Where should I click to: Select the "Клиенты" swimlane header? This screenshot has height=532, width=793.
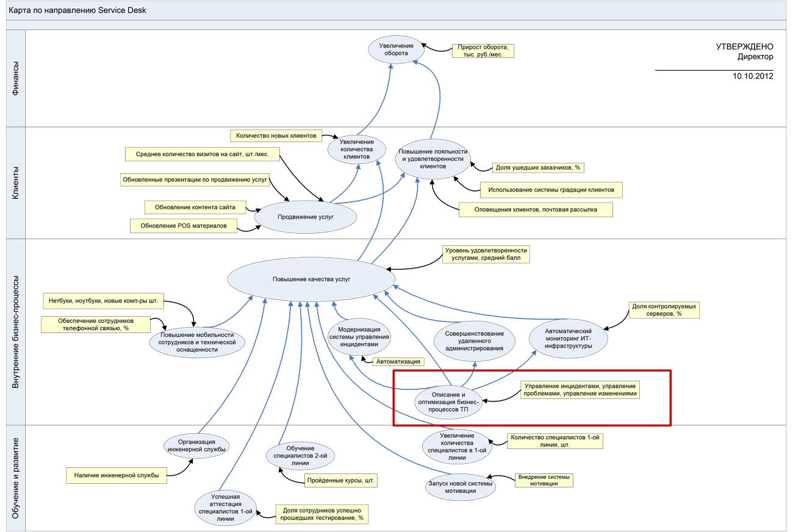pyautogui.click(x=15, y=182)
